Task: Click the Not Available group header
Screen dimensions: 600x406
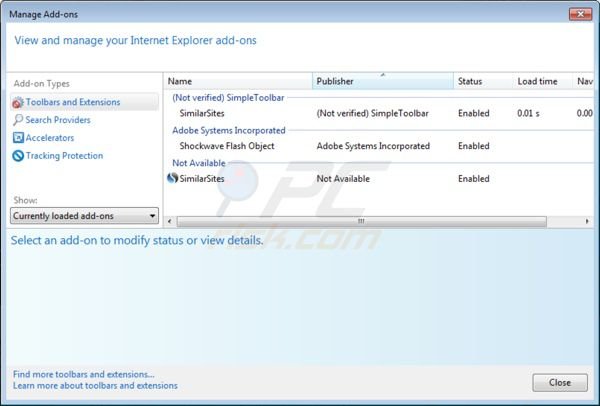Action: [x=199, y=163]
